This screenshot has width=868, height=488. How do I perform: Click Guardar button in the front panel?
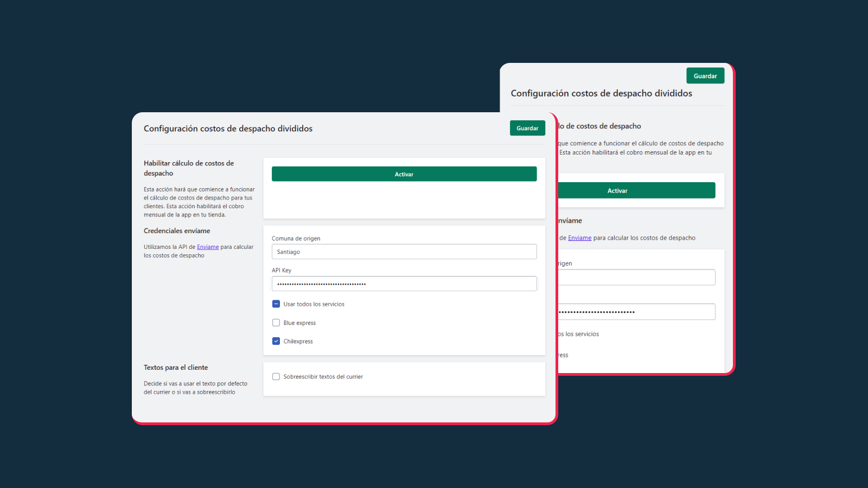point(527,128)
